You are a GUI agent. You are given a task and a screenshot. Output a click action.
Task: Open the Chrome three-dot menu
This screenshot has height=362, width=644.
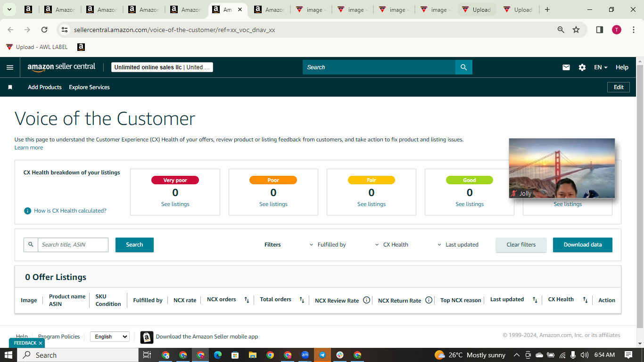pos(634,30)
